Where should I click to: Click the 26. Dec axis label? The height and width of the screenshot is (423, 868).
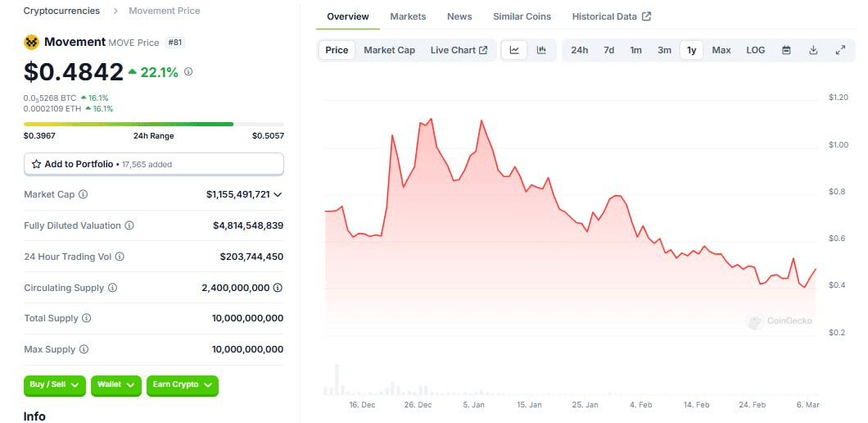coord(418,405)
